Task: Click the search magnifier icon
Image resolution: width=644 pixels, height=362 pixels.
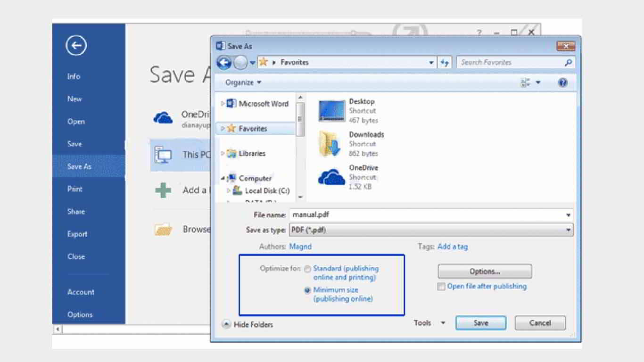Action: click(568, 62)
